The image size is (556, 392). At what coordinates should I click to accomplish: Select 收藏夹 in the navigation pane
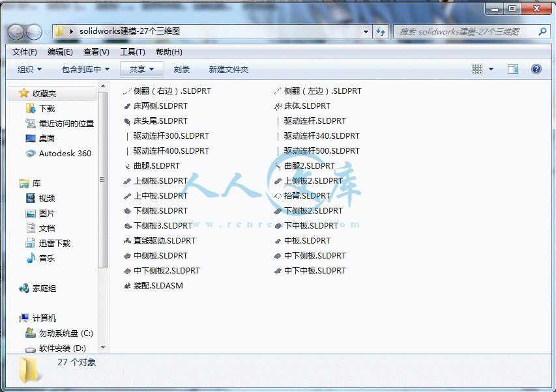44,94
